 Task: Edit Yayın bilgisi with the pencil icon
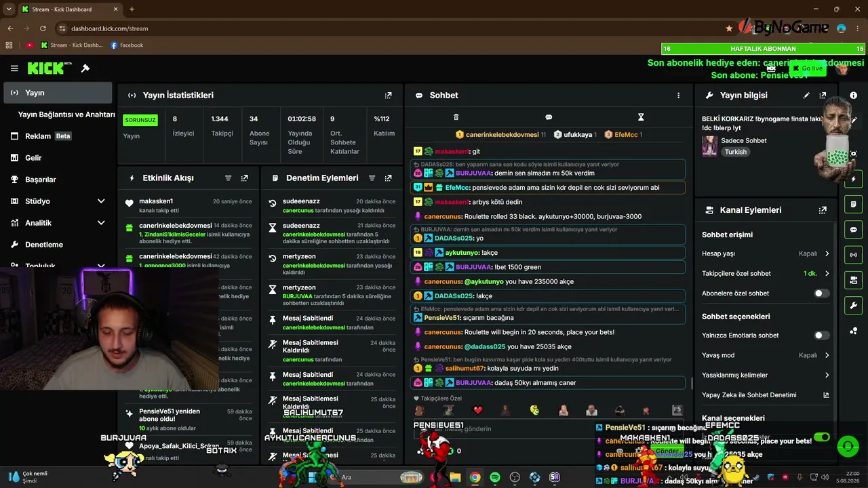[806, 96]
